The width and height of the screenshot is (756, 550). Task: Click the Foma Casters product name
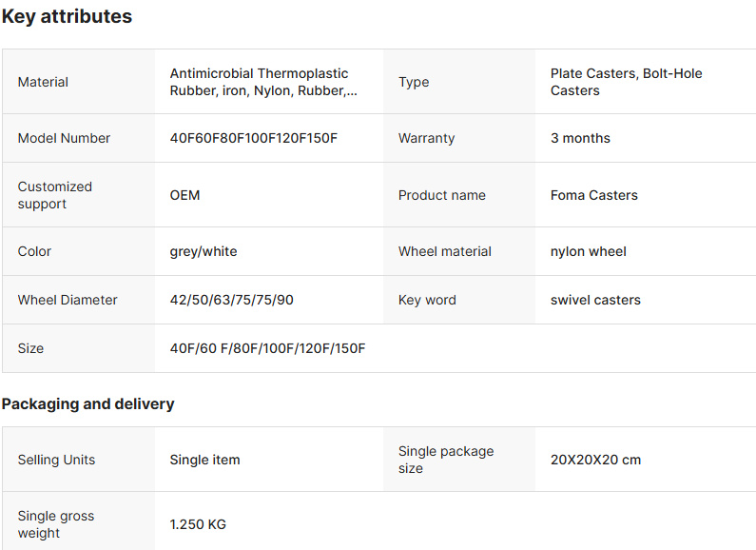(x=594, y=195)
